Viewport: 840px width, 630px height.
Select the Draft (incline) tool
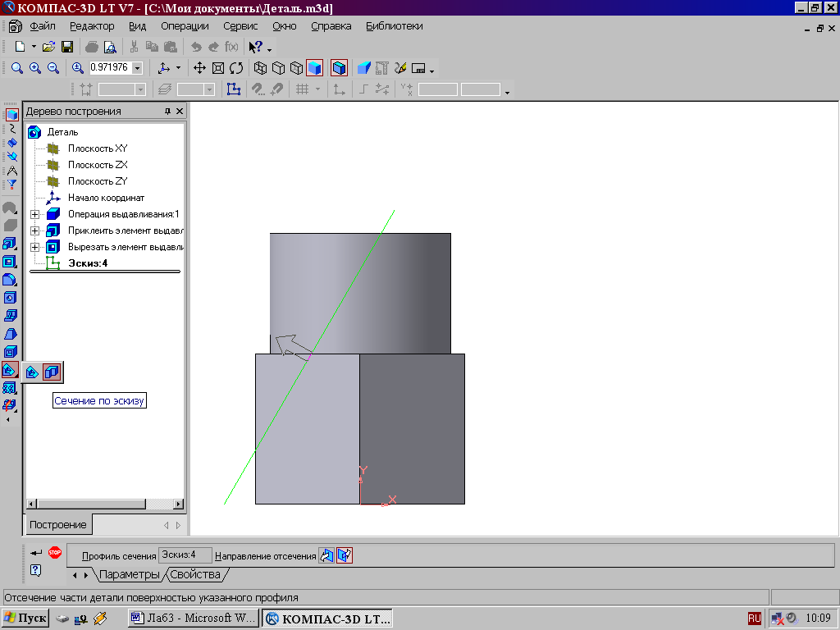click(10, 334)
